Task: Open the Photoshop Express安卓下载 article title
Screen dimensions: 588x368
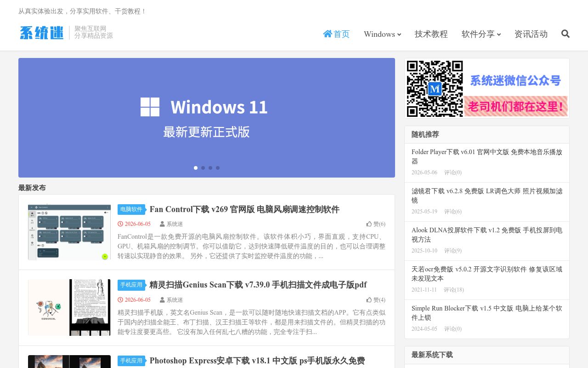Action: [257, 361]
